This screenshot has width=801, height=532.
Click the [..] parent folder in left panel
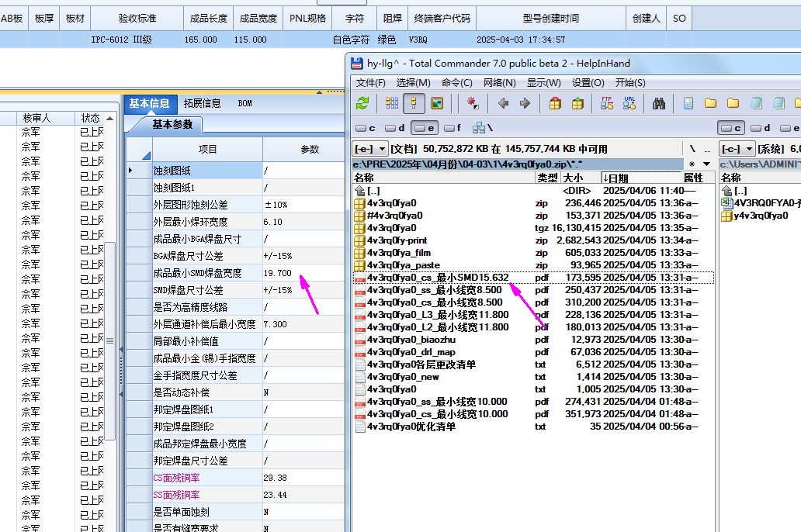point(532,191)
